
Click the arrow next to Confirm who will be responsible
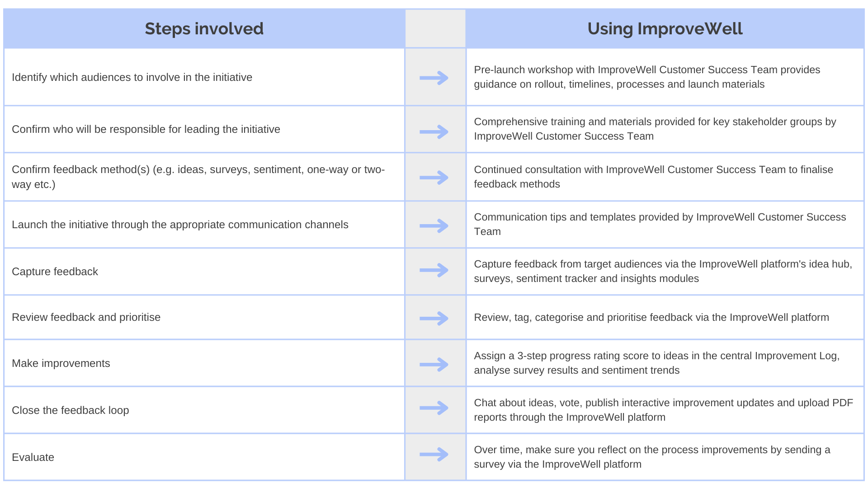pyautogui.click(x=434, y=132)
